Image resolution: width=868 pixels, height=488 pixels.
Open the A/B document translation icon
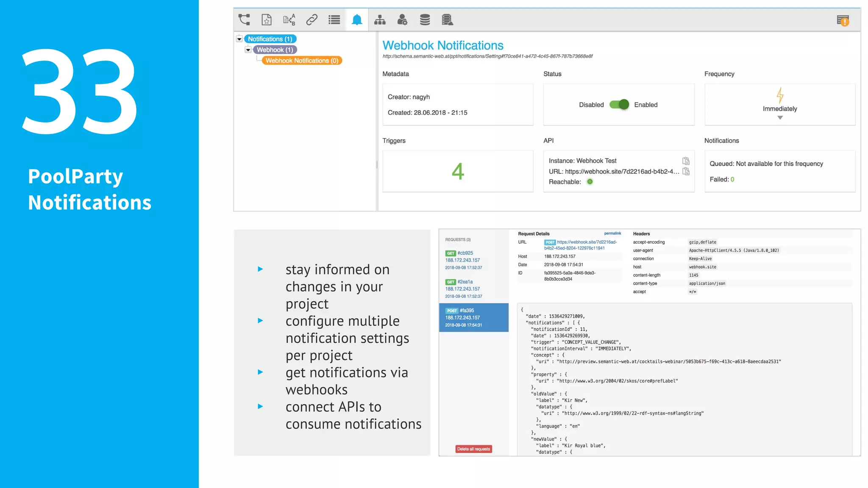point(289,19)
